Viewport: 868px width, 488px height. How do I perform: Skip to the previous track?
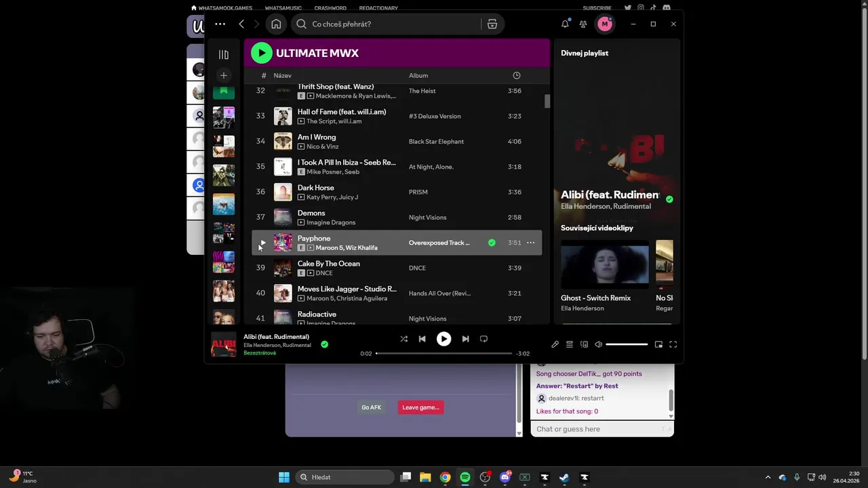pos(422,339)
